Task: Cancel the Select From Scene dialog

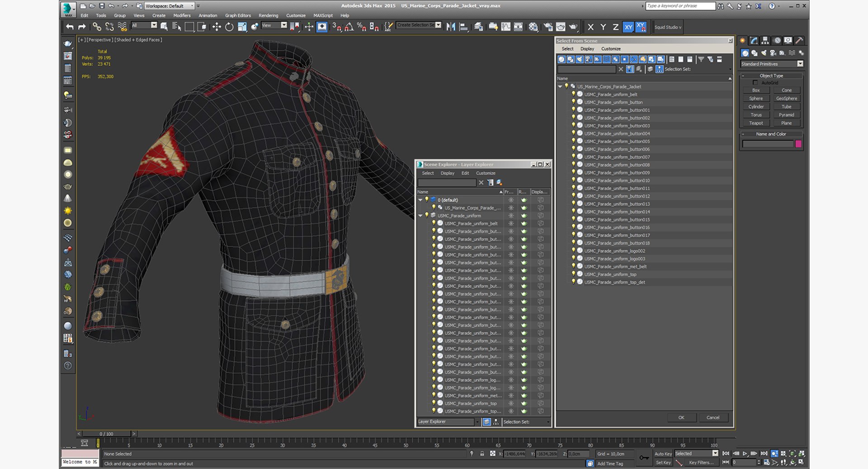Action: (x=713, y=417)
